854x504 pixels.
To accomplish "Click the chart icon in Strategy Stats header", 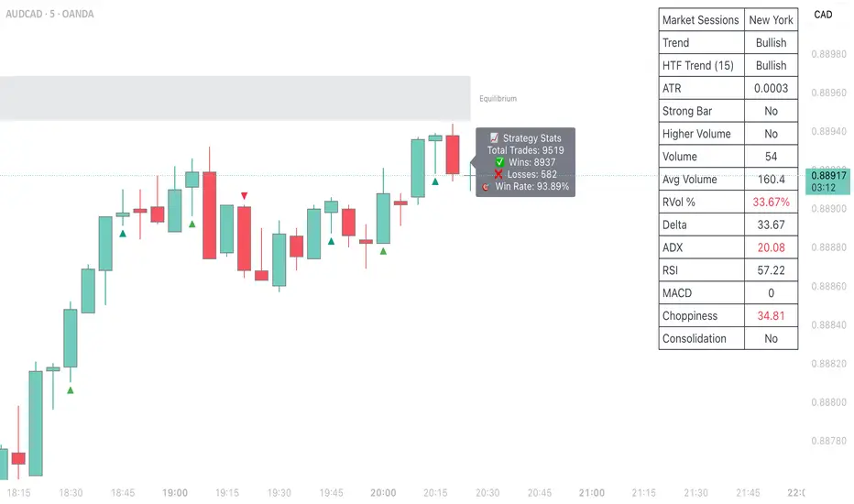I will click(x=495, y=138).
